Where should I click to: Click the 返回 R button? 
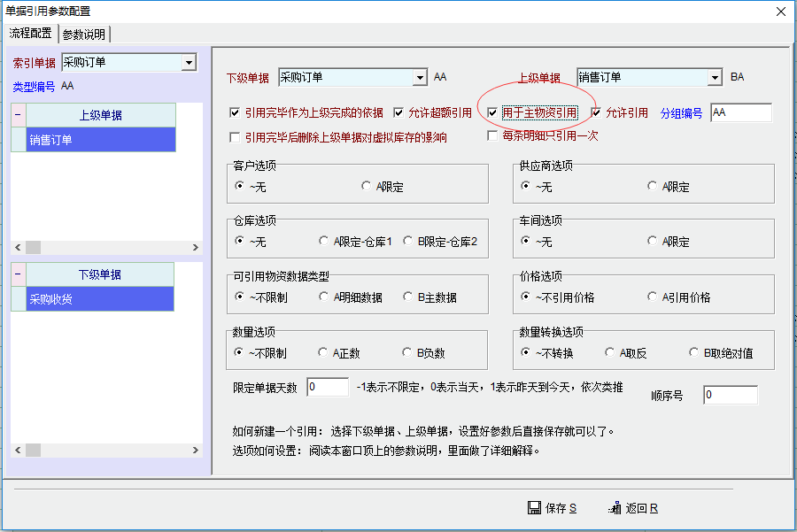pyautogui.click(x=634, y=508)
